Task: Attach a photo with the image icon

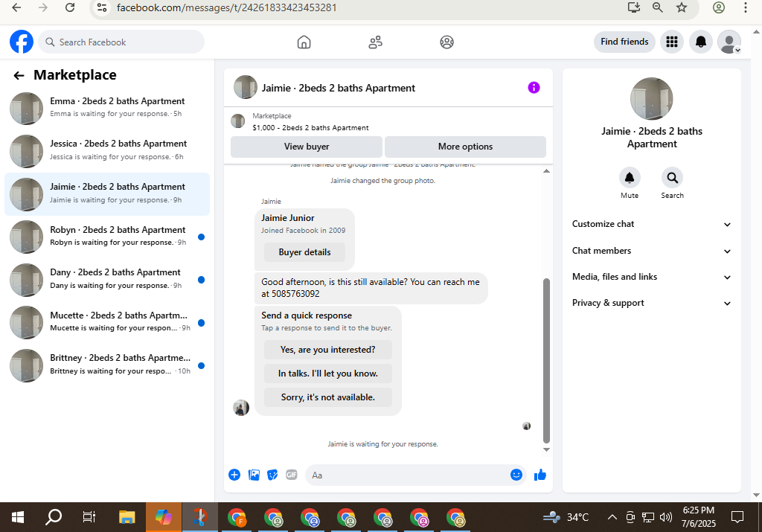Action: tap(254, 475)
